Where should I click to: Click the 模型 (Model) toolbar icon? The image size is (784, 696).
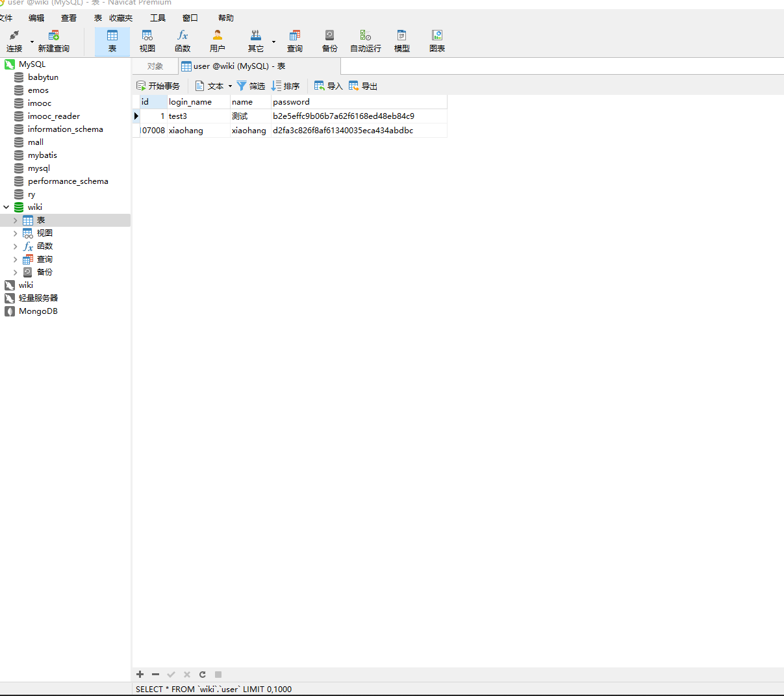point(402,41)
